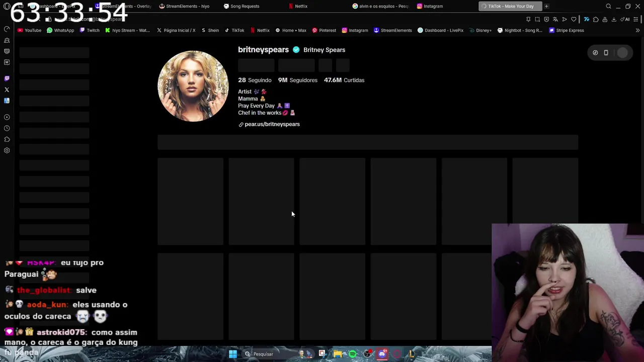Image resolution: width=644 pixels, height=362 pixels.
Task: Open the Twitch sidebar panel icon
Action: [x=7, y=78]
